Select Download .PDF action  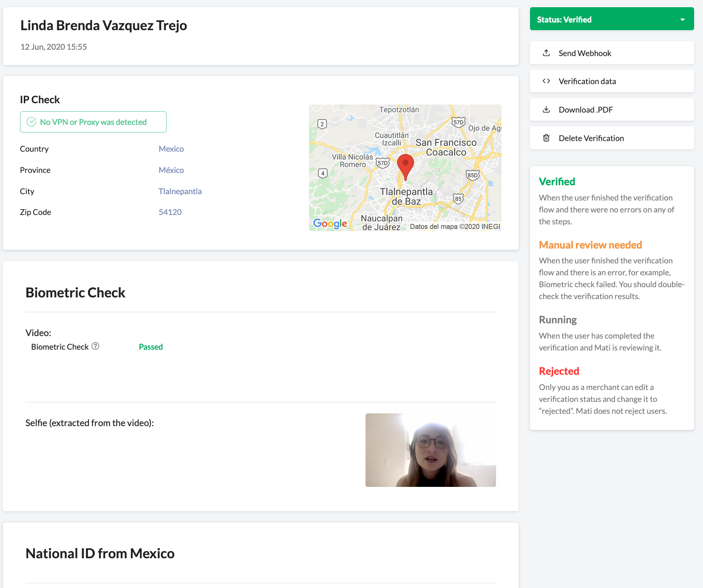coord(612,110)
